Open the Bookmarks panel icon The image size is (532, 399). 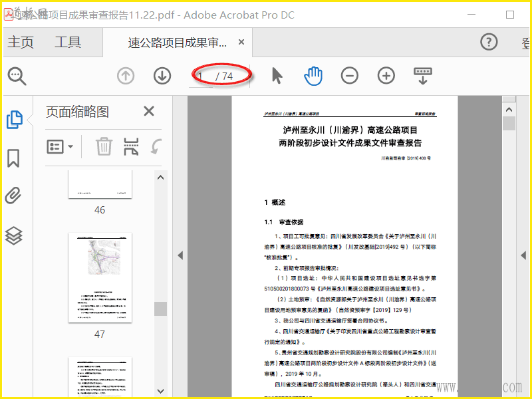(x=13, y=158)
